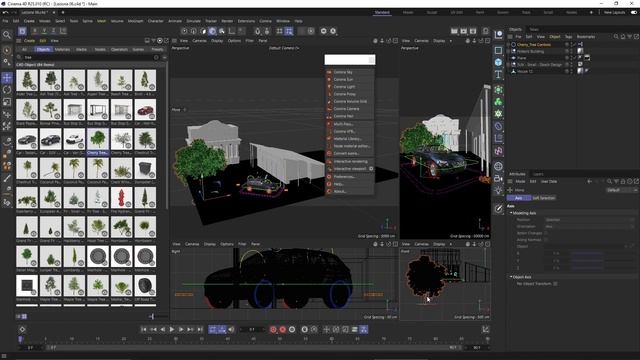640x360 pixels.
Task: Click the New Layouts button at top right
Action: pos(614,13)
